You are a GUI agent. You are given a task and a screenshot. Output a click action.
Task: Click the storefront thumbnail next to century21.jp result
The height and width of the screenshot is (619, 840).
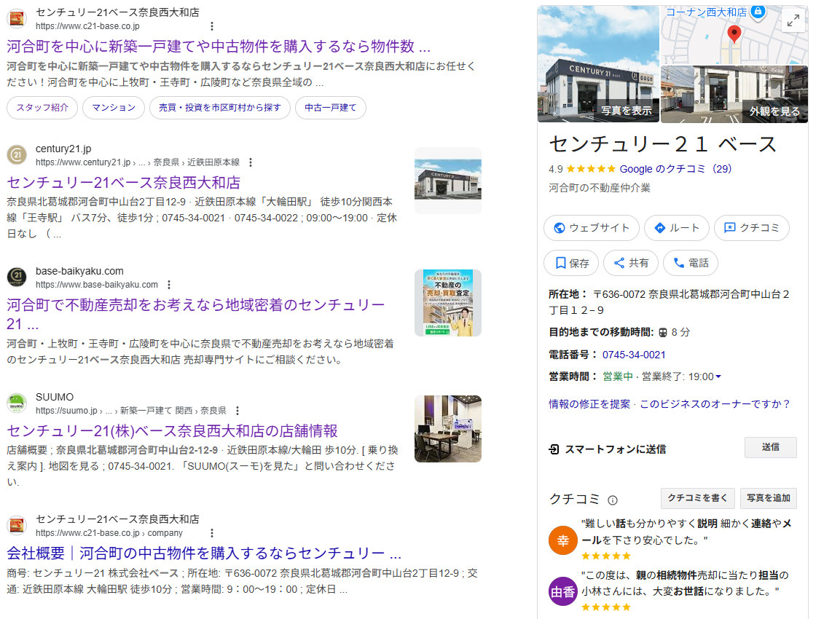(447, 180)
